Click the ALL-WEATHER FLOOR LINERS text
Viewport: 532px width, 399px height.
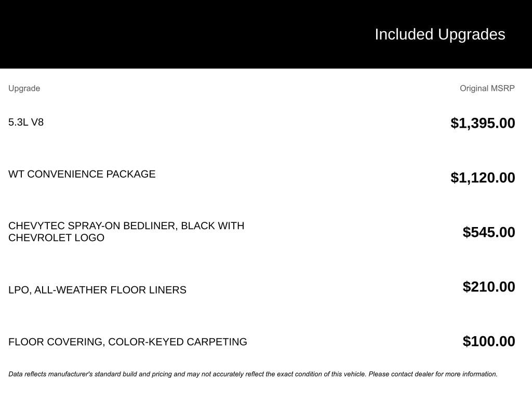[110, 290]
